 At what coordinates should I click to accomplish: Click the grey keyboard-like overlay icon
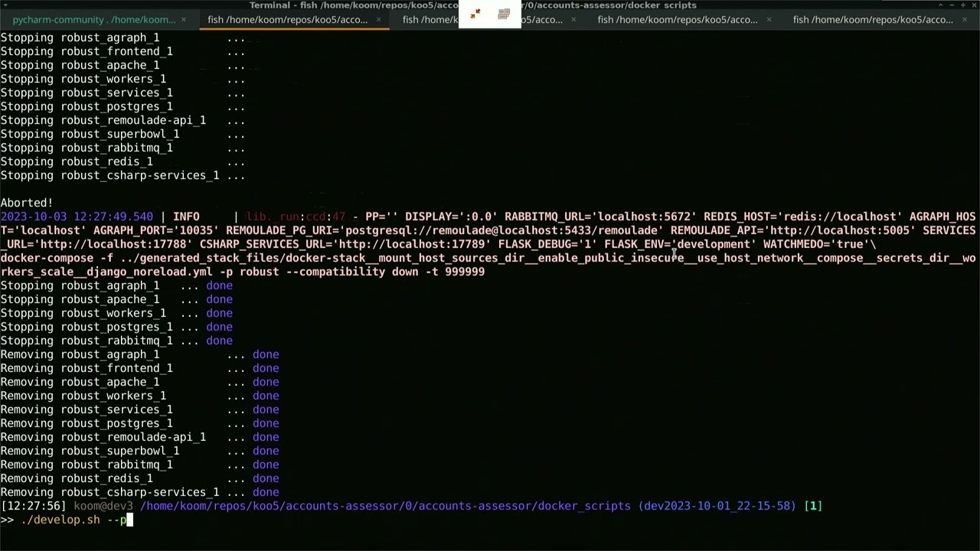(503, 14)
